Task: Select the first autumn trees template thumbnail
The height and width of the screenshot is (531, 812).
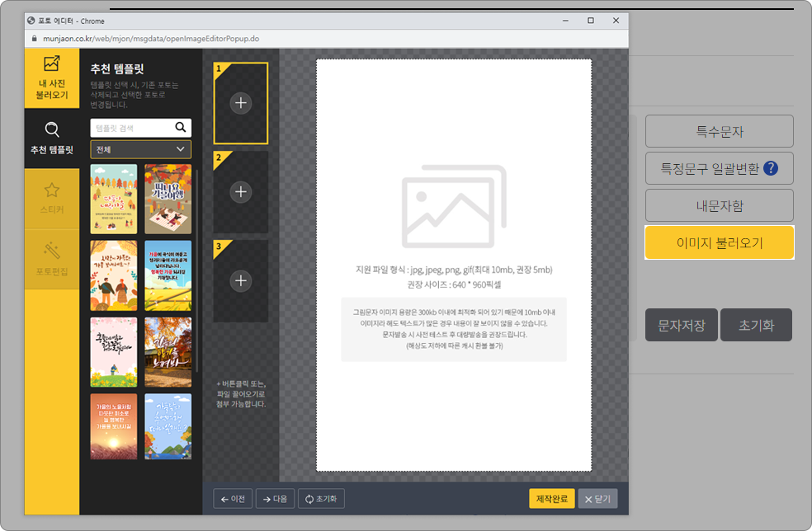Action: pos(114,199)
